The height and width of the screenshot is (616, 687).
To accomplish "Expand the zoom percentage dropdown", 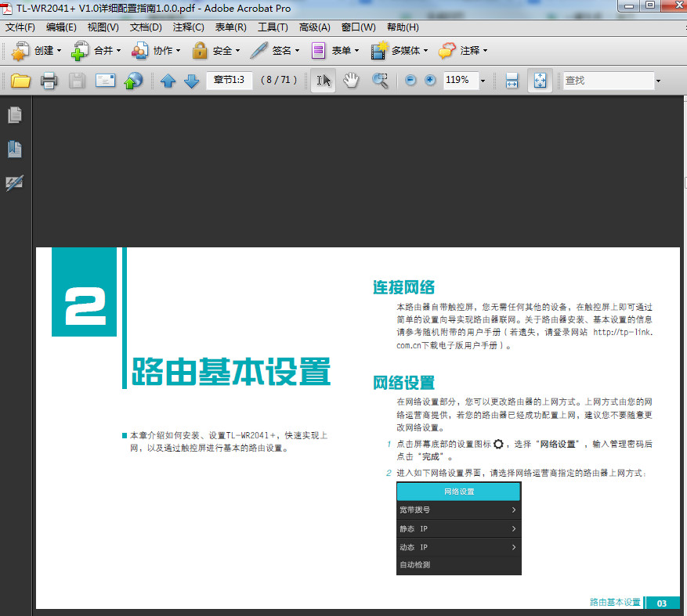I will coord(483,80).
